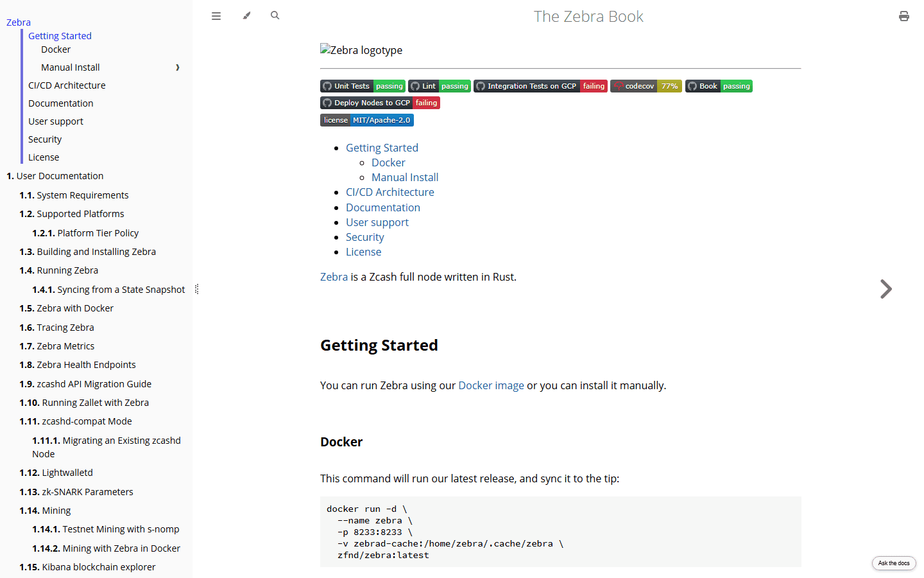Open the Lint passing badge
The image size is (924, 578).
pos(440,86)
